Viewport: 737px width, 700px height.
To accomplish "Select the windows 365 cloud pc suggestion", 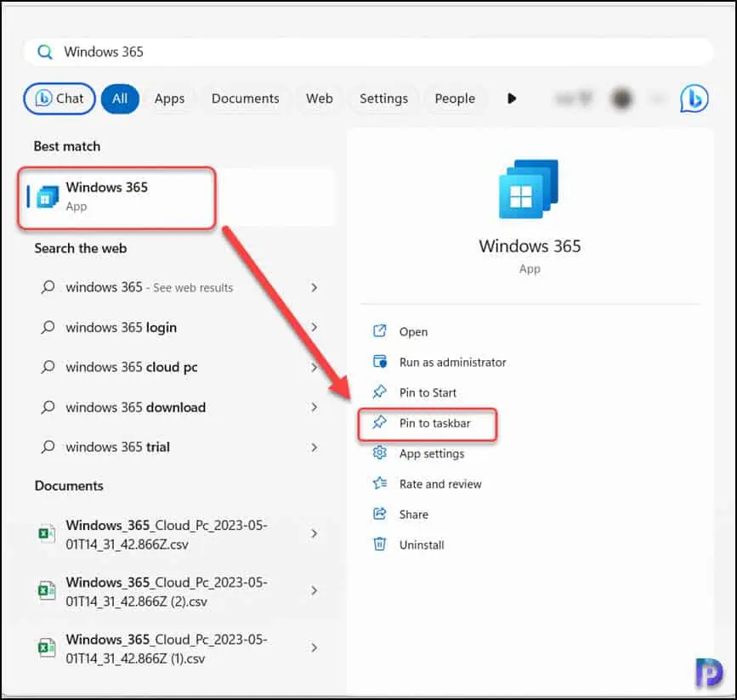I will (179, 367).
